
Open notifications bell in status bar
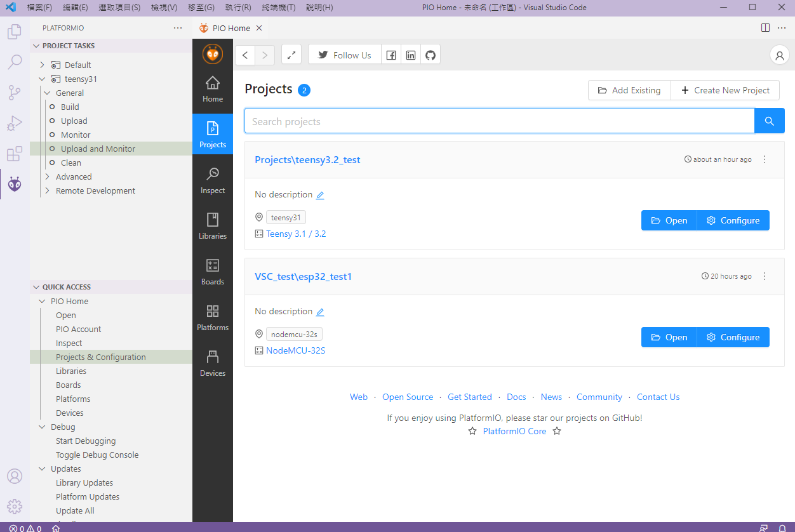pos(782,528)
